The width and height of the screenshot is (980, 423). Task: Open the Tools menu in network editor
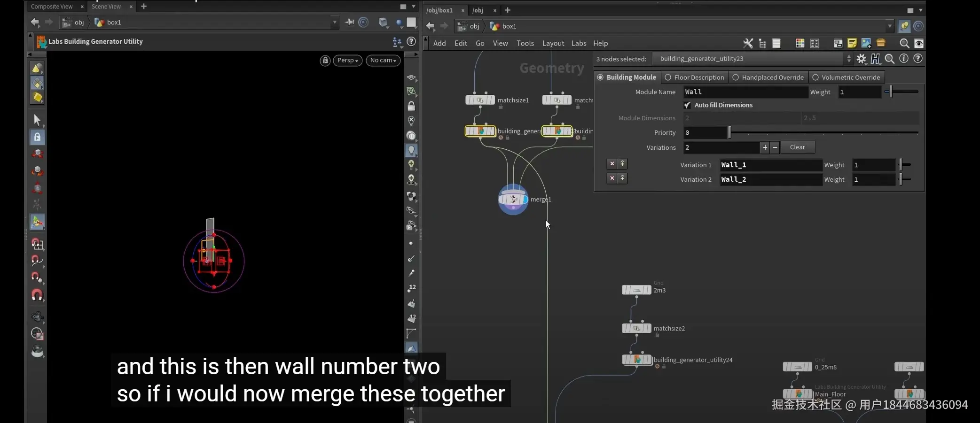click(x=525, y=43)
